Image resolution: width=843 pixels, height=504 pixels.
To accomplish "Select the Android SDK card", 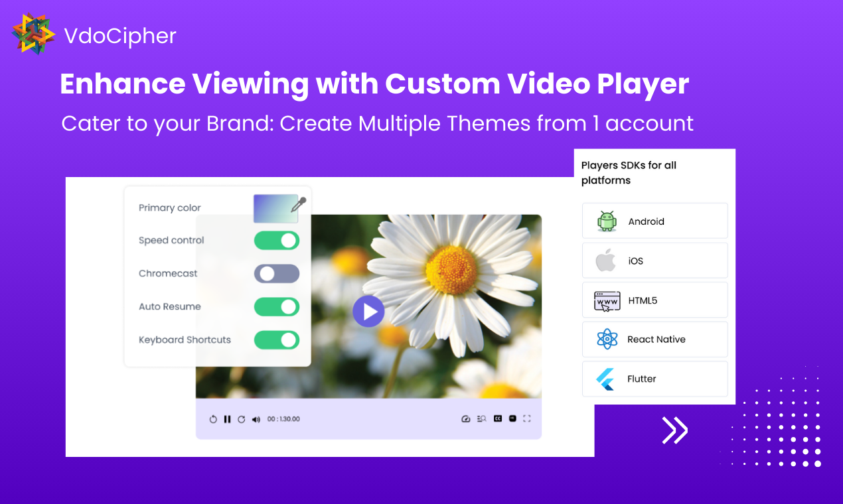I will [655, 221].
